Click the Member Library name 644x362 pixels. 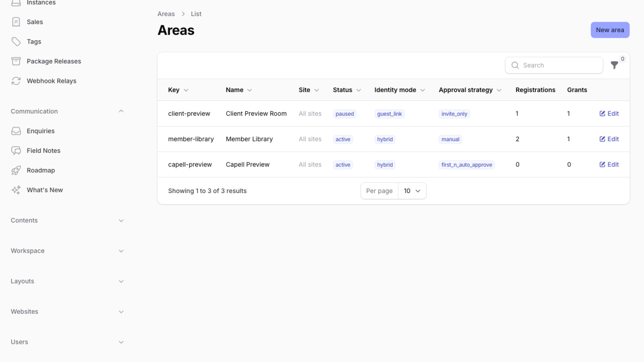pos(250,139)
